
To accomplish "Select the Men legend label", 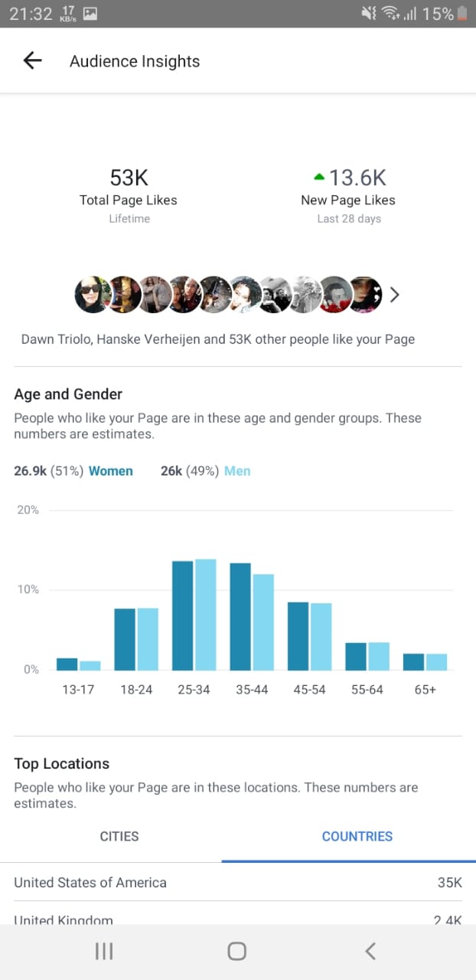I will pyautogui.click(x=237, y=471).
